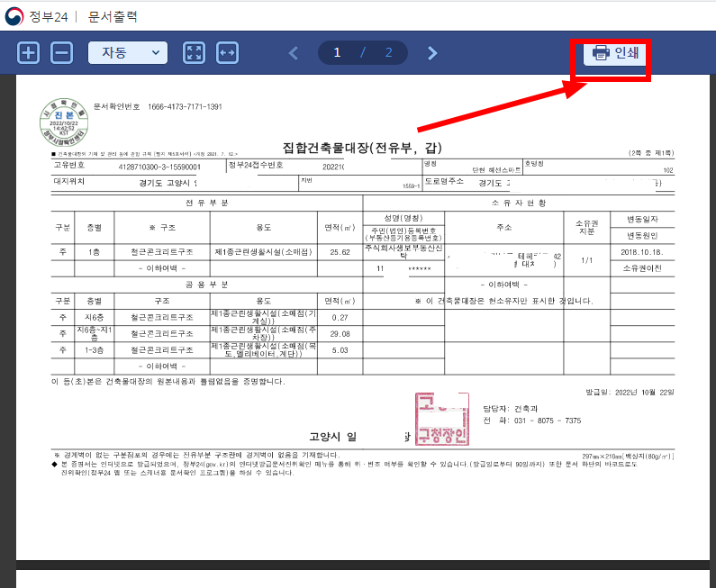The height and width of the screenshot is (588, 716).
Task: Click the 전유부분 section header
Action: click(207, 204)
